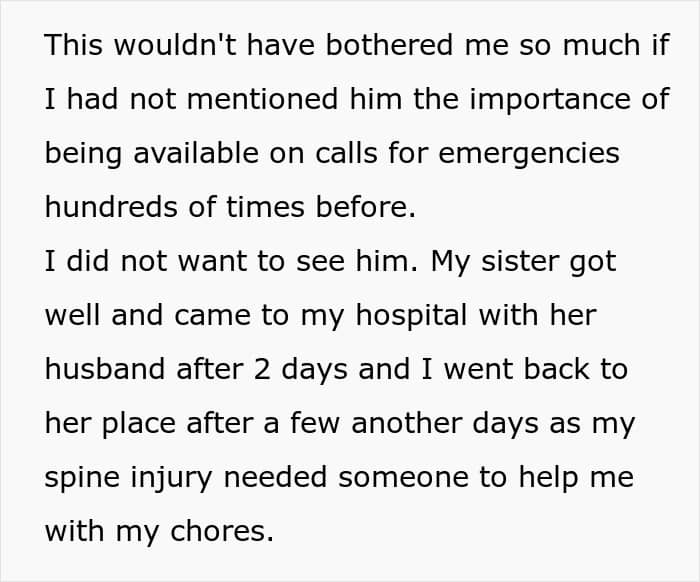Select the word 'wouldn't' in the text
The height and width of the screenshot is (582, 700).
coord(175,45)
